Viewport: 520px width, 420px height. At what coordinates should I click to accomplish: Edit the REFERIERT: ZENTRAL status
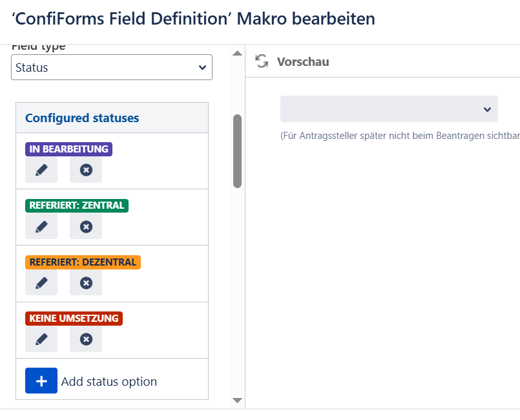(x=41, y=227)
